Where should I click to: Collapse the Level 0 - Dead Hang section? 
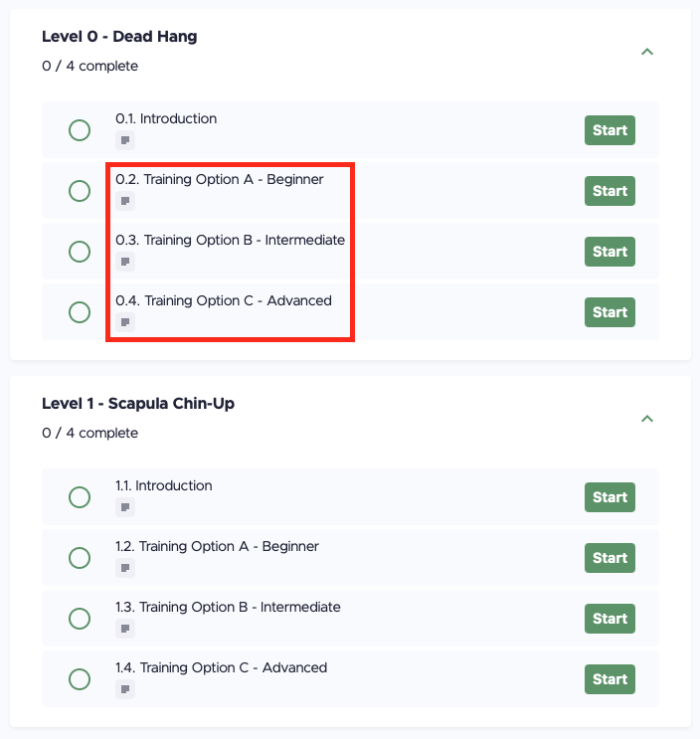click(x=647, y=52)
